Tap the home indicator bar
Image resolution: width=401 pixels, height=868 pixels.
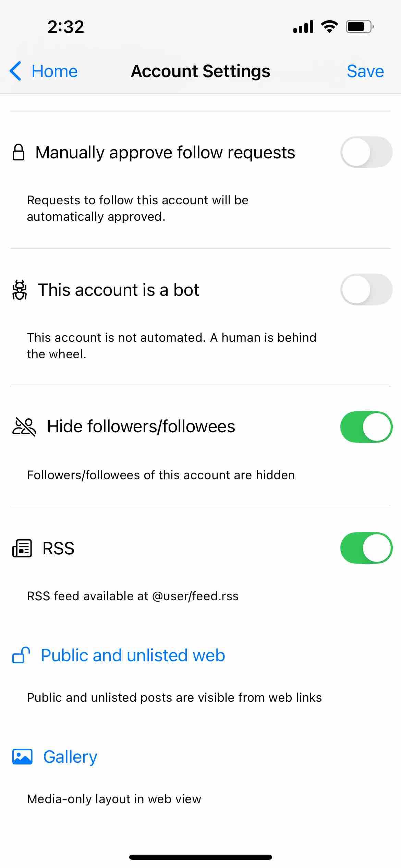200,857
